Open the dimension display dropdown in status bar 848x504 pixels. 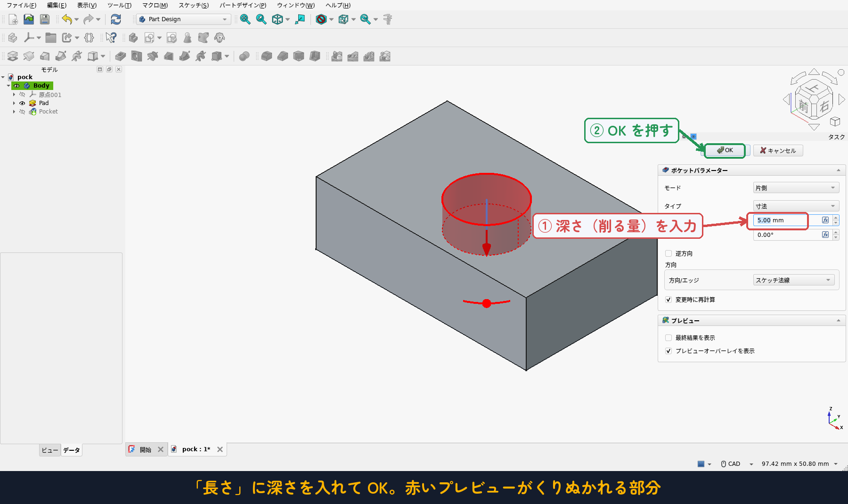(x=799, y=464)
